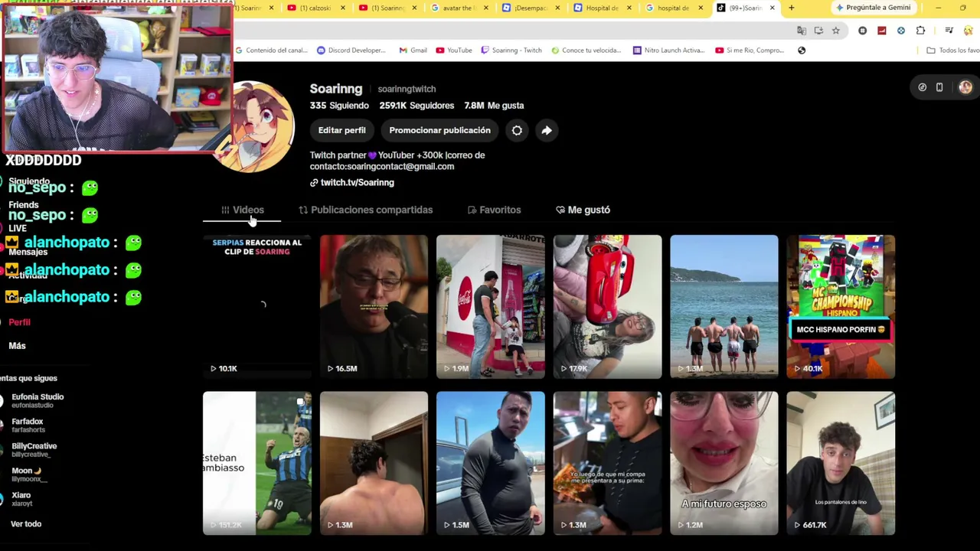
Task: Play the 661.7K views video
Action: coord(841,463)
